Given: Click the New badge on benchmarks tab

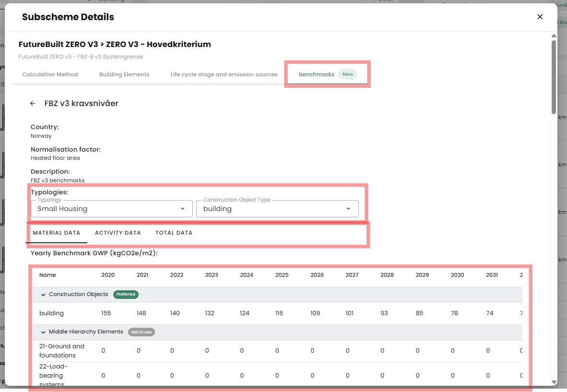Looking at the screenshot, I should (347, 74).
